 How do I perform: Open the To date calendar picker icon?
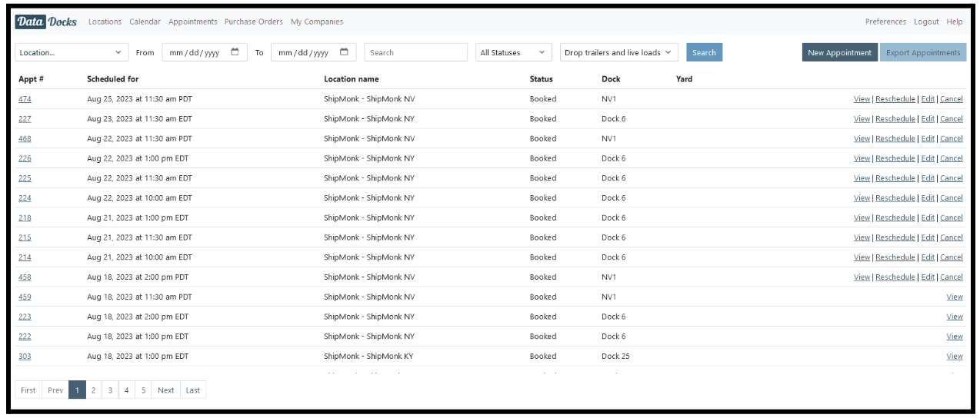point(344,52)
